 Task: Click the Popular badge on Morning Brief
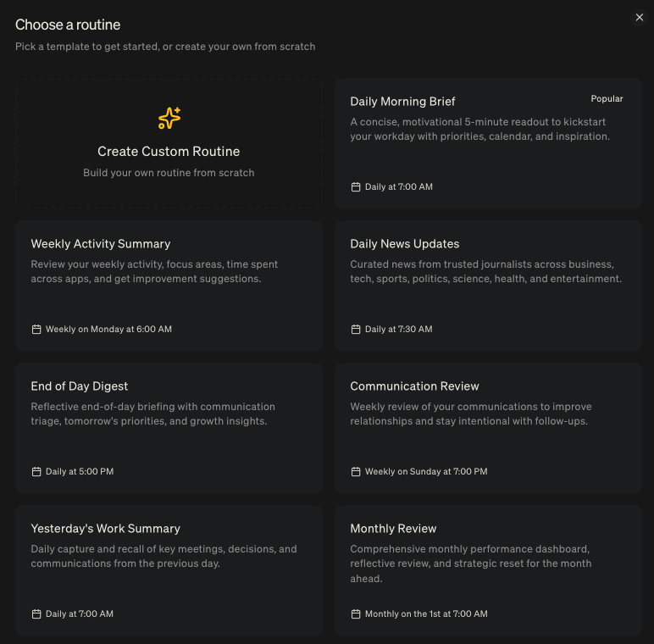(607, 99)
